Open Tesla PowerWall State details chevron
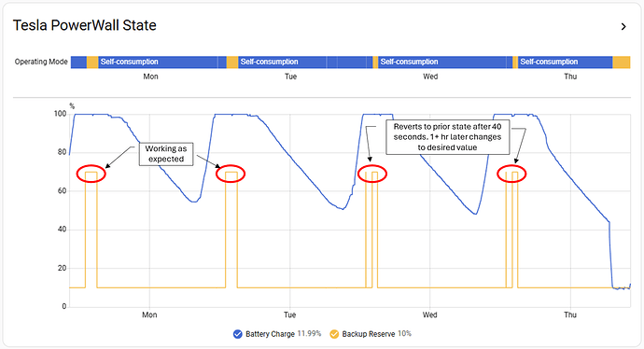The image size is (644, 349). [623, 27]
